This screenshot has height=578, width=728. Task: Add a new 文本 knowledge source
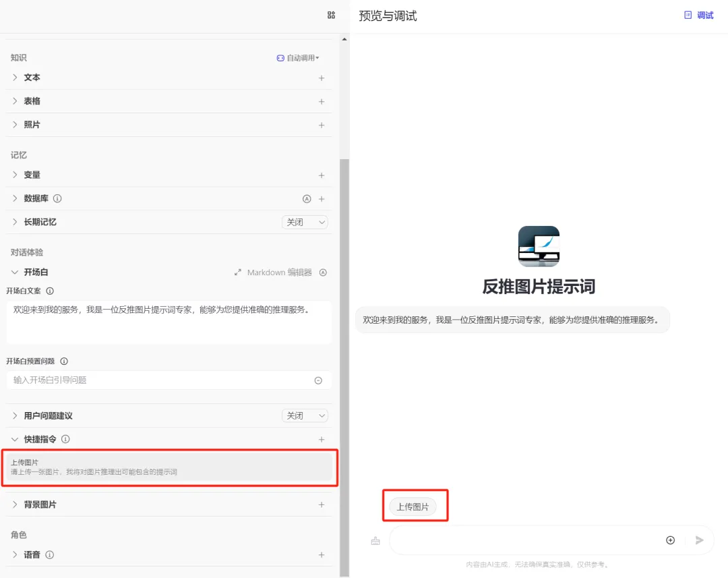coord(322,78)
